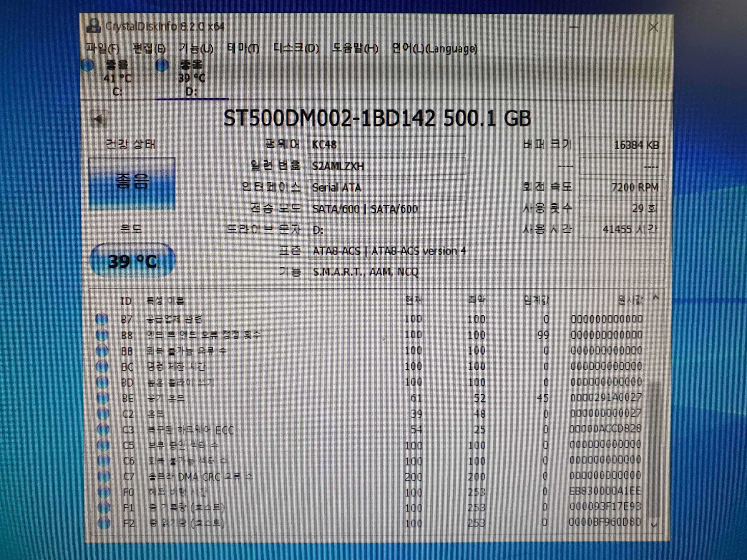The width and height of the screenshot is (747, 560).
Task: Click the CrystalDiskInfo title bar icon
Action: tap(94, 26)
